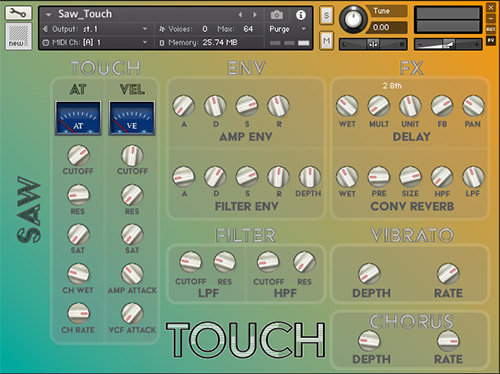Click the VIBRATO DEPTH knob

coord(369,274)
